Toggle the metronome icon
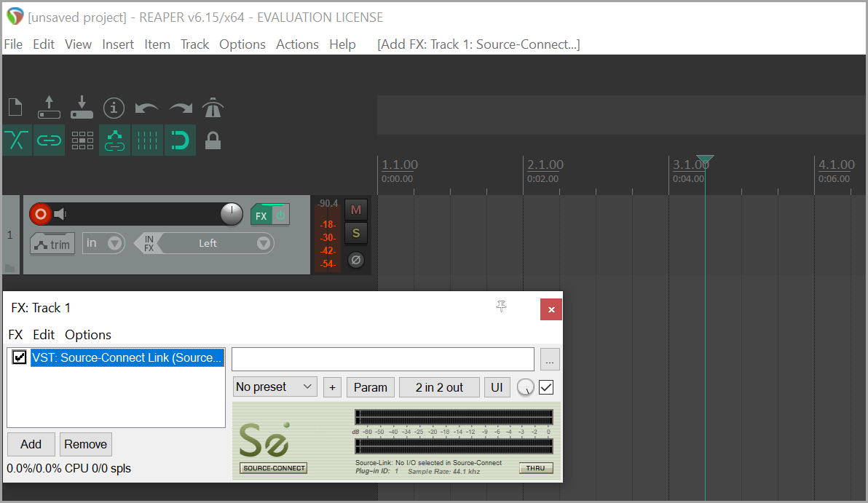 (x=213, y=108)
